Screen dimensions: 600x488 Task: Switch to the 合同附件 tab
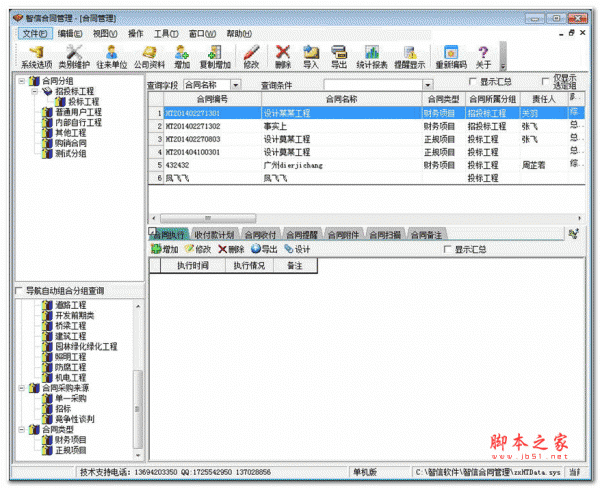click(343, 235)
